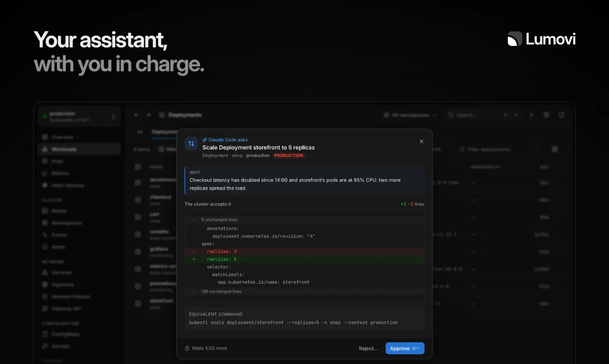Close the Claude Code request dialog
Viewport: 609px width, 364px height.
tap(421, 141)
